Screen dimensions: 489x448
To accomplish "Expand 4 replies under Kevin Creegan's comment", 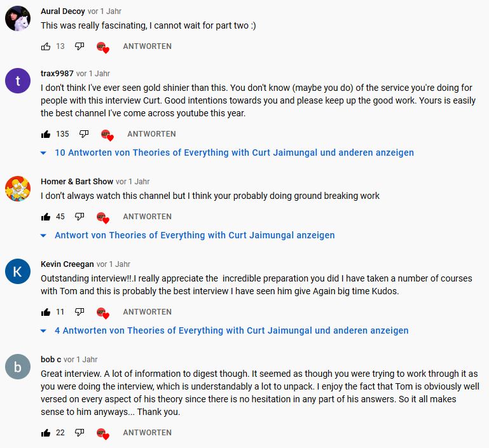I will [231, 330].
